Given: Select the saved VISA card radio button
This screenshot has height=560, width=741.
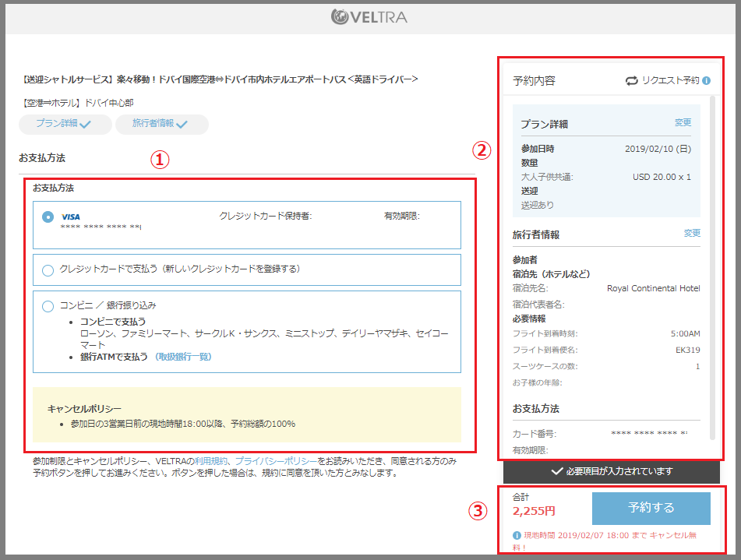Looking at the screenshot, I should pyautogui.click(x=48, y=217).
